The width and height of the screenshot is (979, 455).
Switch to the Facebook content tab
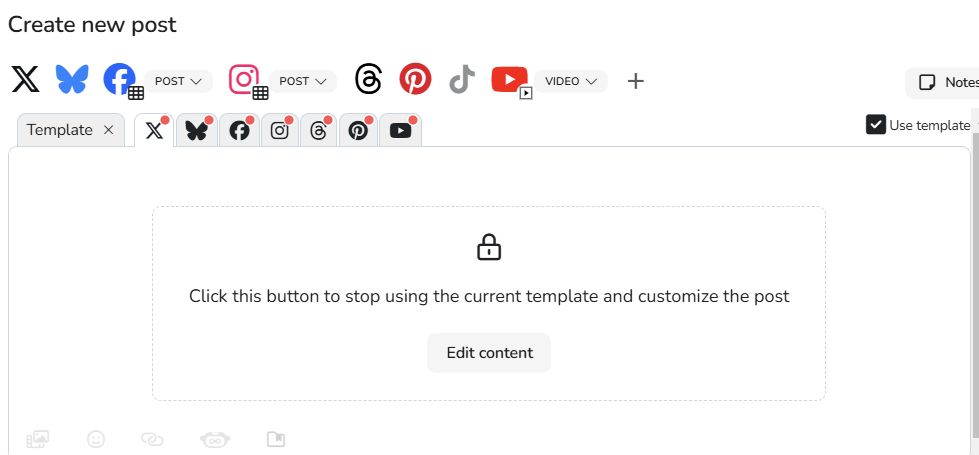pyautogui.click(x=239, y=130)
